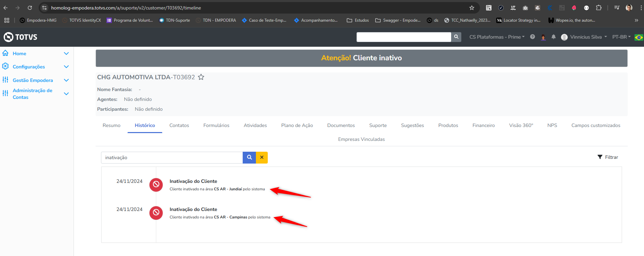
Task: Click the Gestão Empodera sidebar link
Action: click(33, 80)
